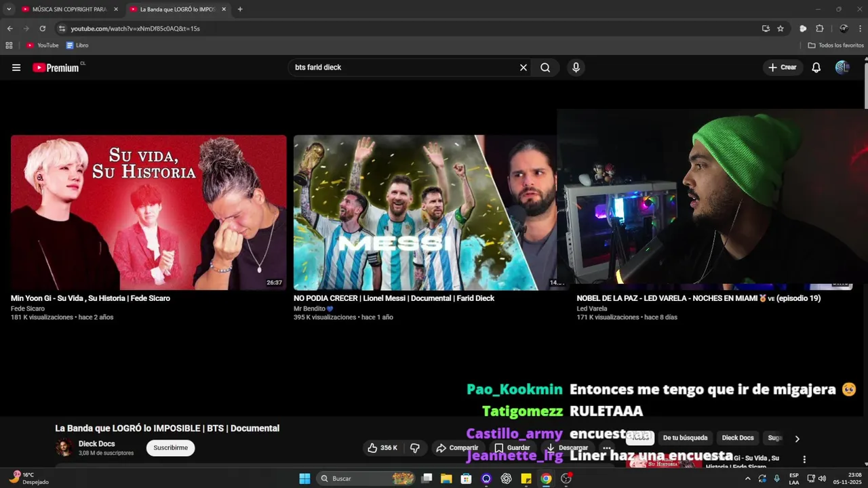This screenshot has height=488, width=868.
Task: Open the account avatar menu
Action: tap(842, 68)
